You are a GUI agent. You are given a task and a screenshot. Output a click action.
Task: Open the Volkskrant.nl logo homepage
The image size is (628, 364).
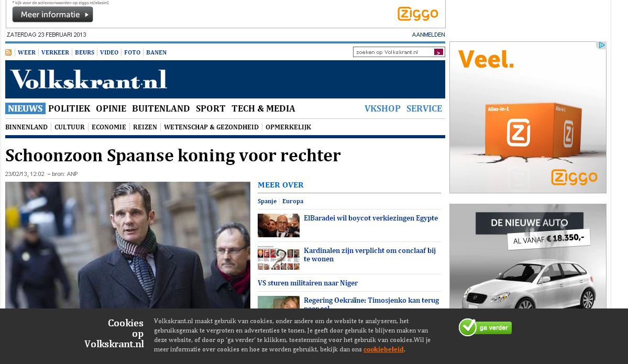(x=89, y=79)
